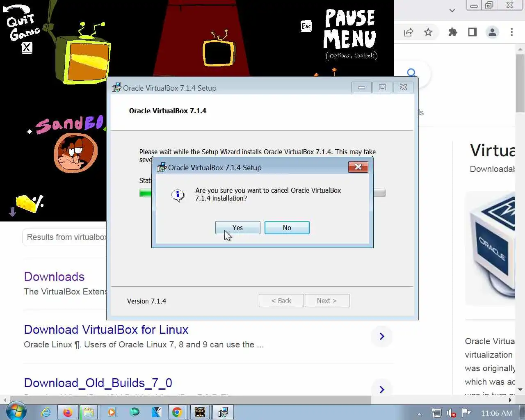This screenshot has width=525, height=420.
Task: Close the cancel confirmation dialog
Action: point(358,167)
